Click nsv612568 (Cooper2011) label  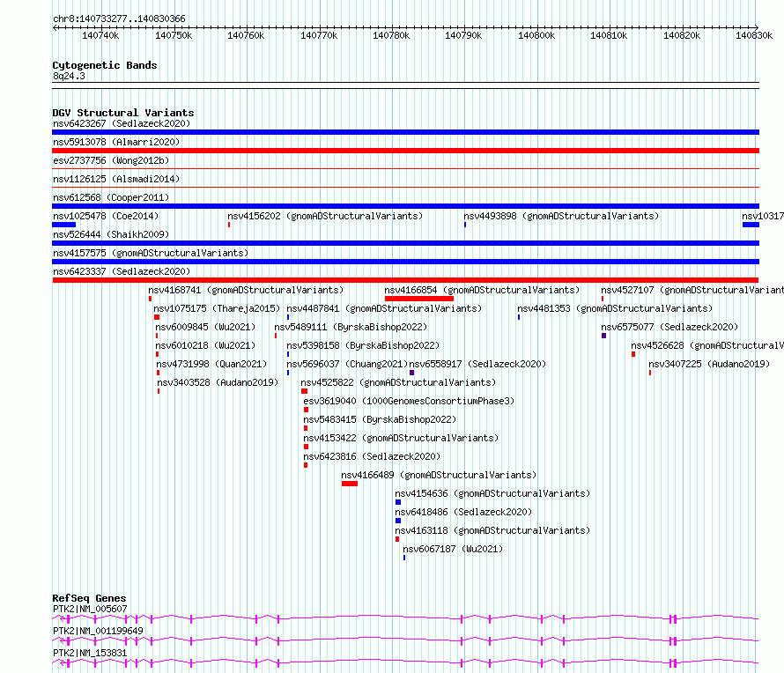[111, 197]
